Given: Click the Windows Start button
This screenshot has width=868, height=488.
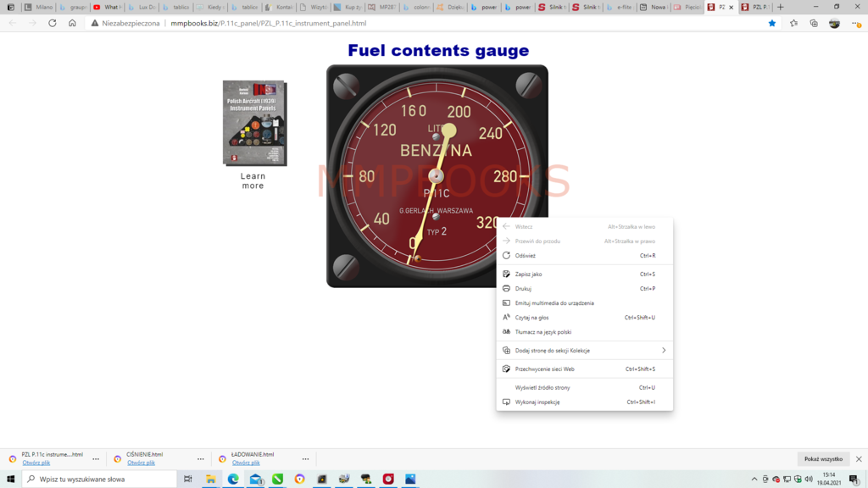Looking at the screenshot, I should coord(10,479).
